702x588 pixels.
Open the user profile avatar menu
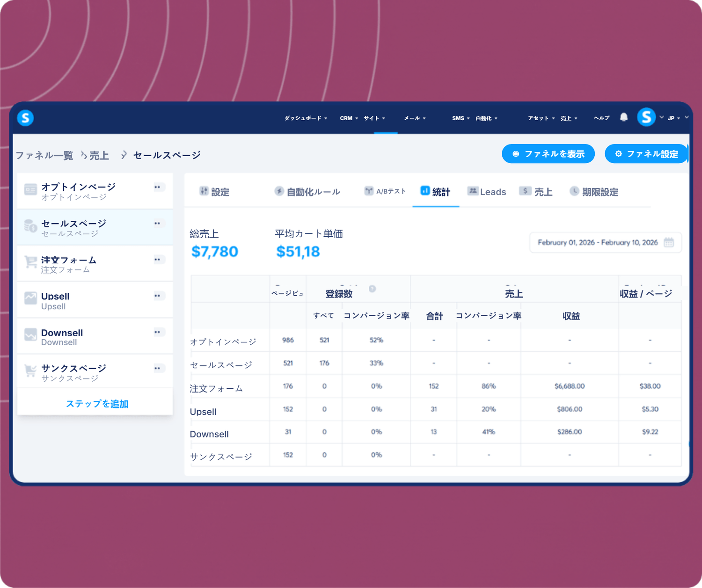[646, 117]
